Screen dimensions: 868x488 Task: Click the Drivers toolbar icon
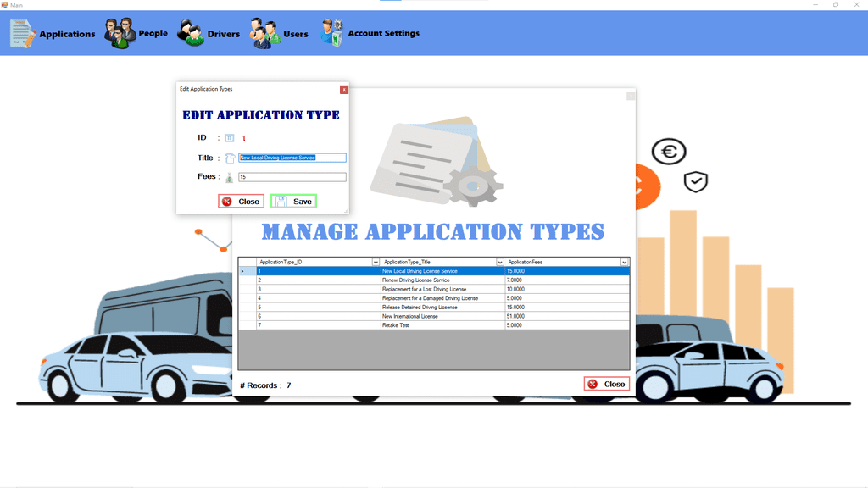(191, 33)
